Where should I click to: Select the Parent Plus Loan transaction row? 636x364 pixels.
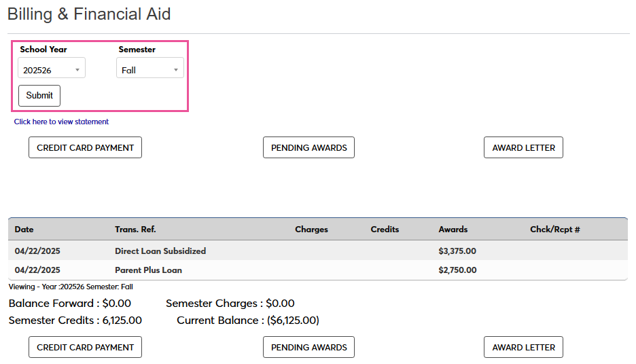[148, 270]
